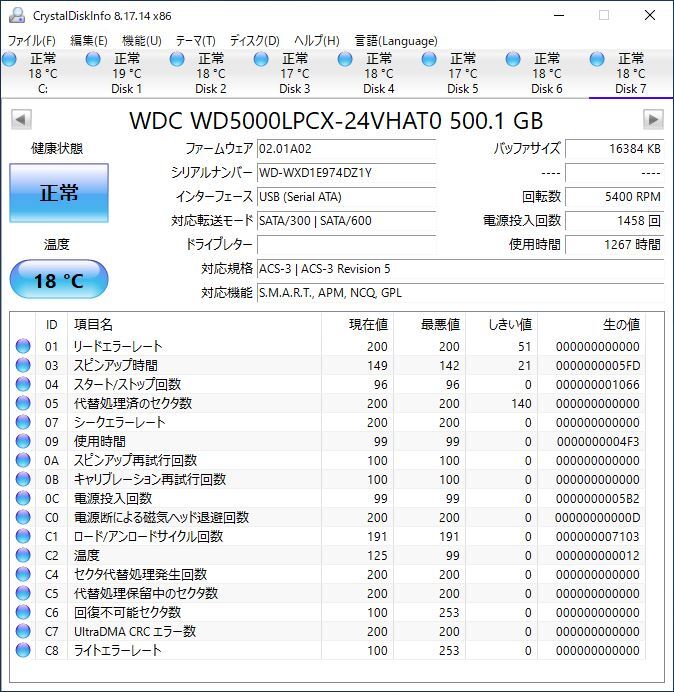Click status orb for ID 09 使用時間 row
This screenshot has height=692, width=674.
(23, 441)
